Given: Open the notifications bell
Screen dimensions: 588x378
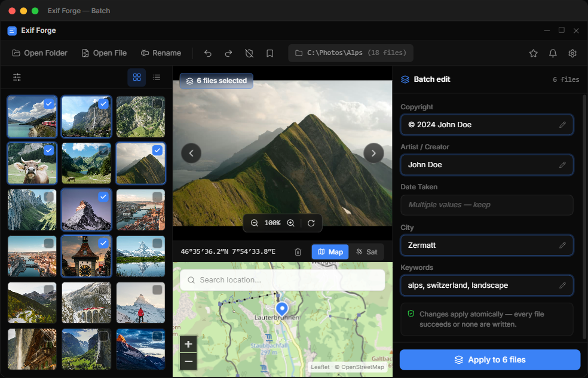Looking at the screenshot, I should pyautogui.click(x=553, y=53).
